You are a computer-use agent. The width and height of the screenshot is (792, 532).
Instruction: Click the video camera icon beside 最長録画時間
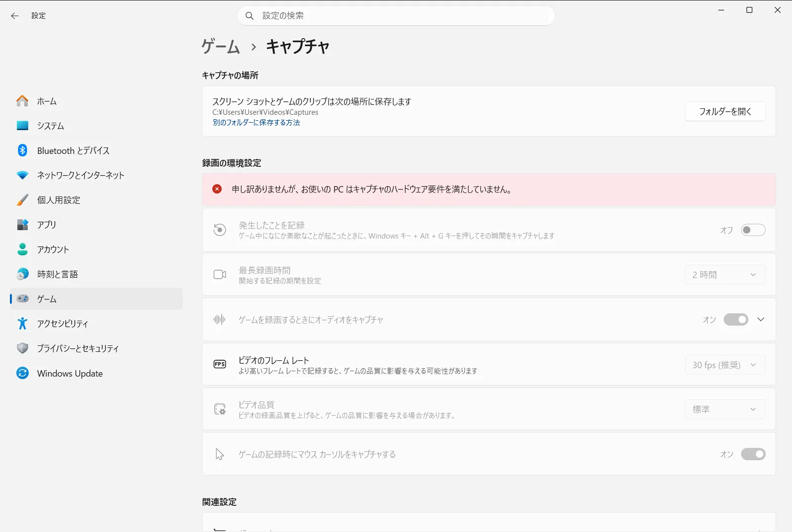[220, 275]
